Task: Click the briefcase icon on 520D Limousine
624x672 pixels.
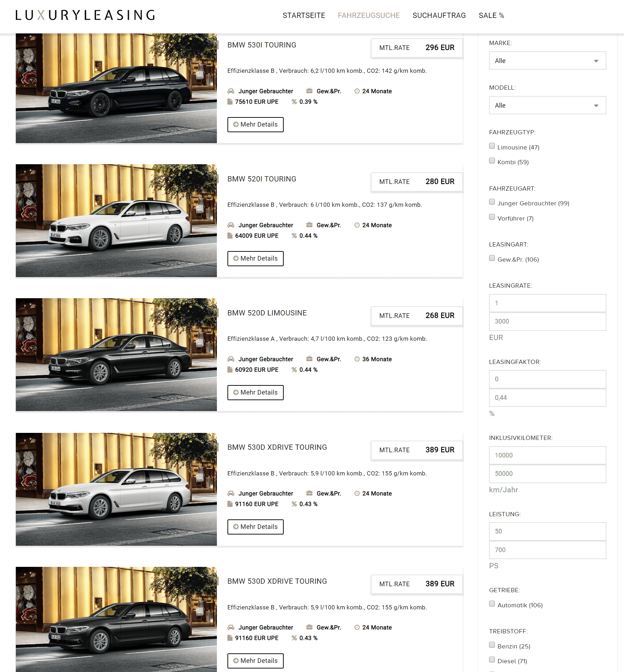Action: click(309, 359)
